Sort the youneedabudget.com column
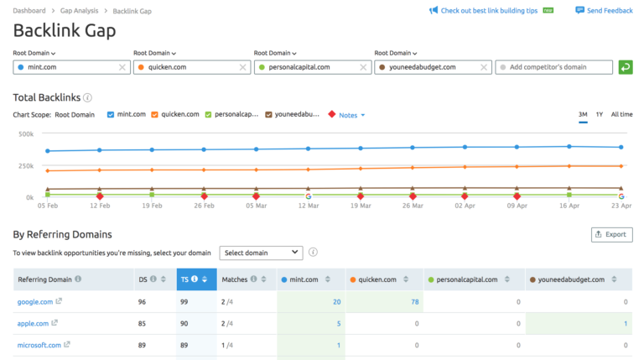644x360 pixels. click(614, 279)
